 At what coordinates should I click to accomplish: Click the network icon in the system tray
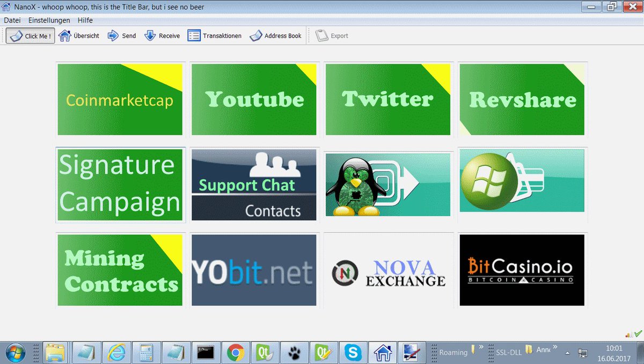tap(582, 353)
